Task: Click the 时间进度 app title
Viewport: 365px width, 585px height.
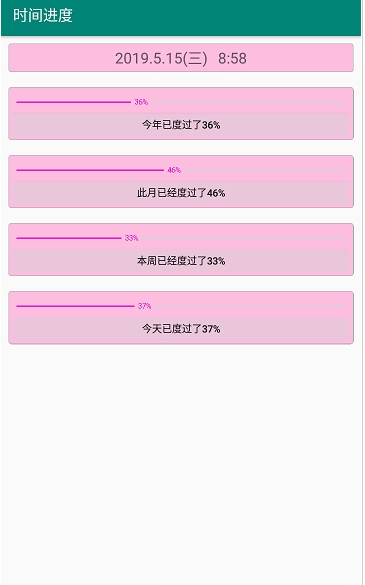Action: 43,16
